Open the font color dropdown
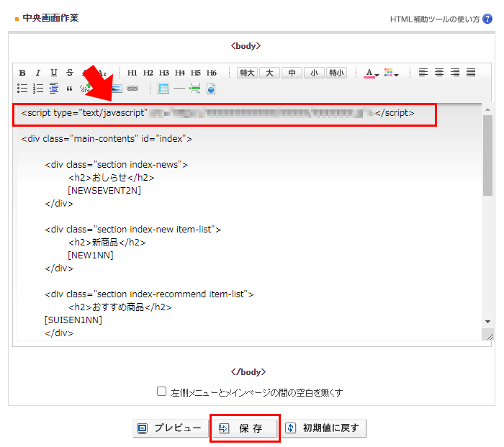This screenshot has height=447, width=504. pos(371,73)
